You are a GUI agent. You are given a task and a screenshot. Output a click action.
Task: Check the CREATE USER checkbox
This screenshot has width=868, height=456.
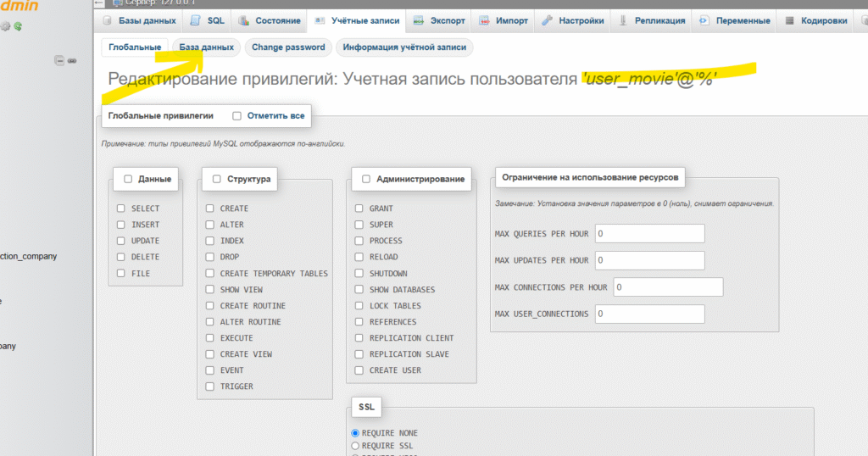tap(359, 370)
